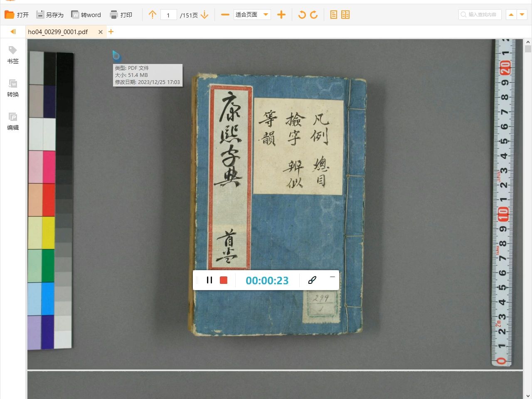Rotate page counterclockwise

point(302,15)
